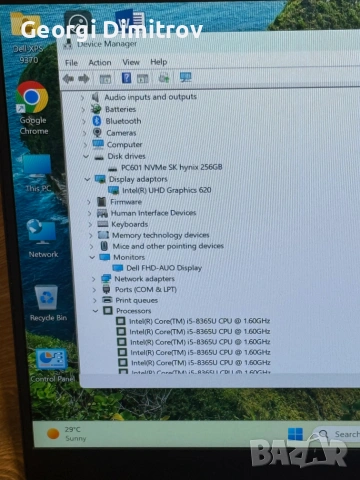Open the Help menu

tap(159, 62)
